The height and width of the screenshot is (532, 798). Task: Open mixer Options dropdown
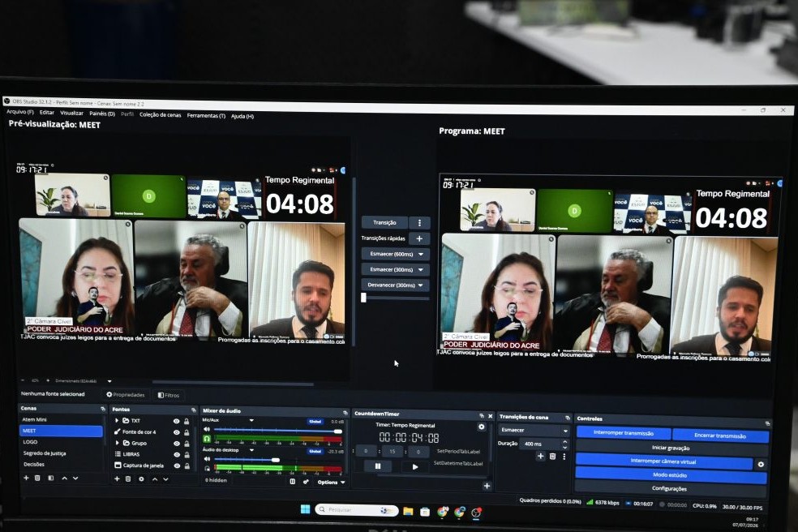click(332, 482)
